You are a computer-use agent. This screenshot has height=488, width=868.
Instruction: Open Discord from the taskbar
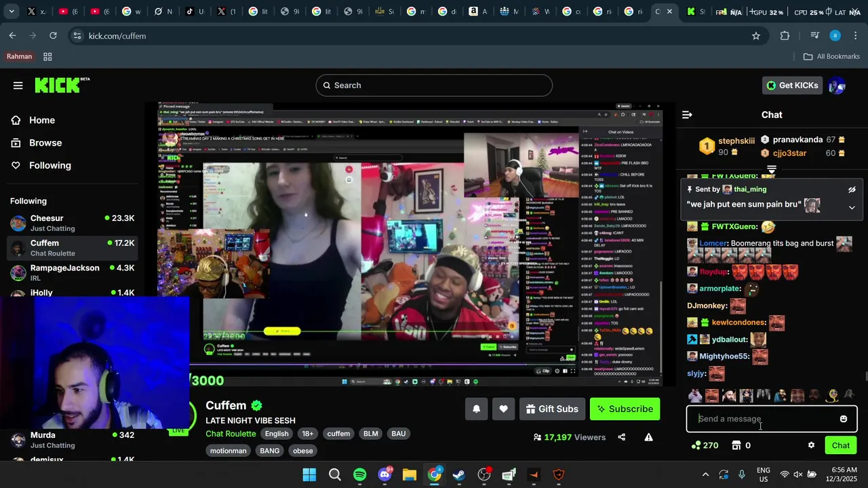point(385,474)
